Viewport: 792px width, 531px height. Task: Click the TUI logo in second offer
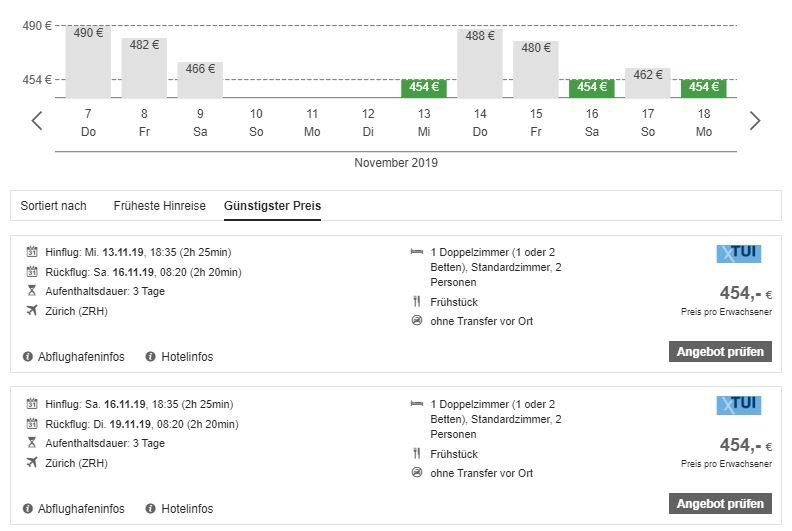pos(738,405)
